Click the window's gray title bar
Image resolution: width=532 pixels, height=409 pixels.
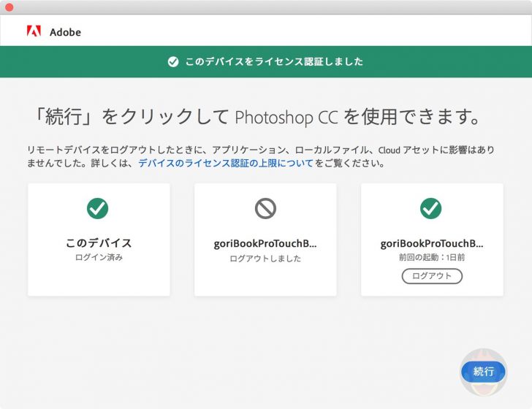pos(266,7)
